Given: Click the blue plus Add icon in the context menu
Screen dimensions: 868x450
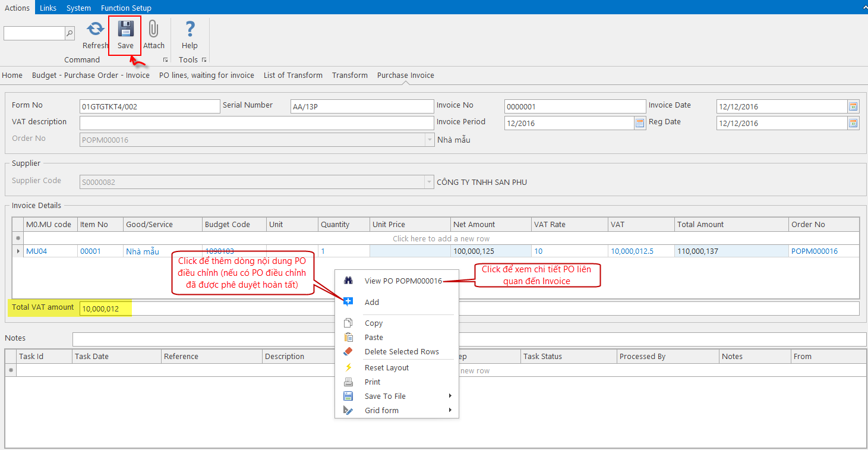Looking at the screenshot, I should 349,302.
